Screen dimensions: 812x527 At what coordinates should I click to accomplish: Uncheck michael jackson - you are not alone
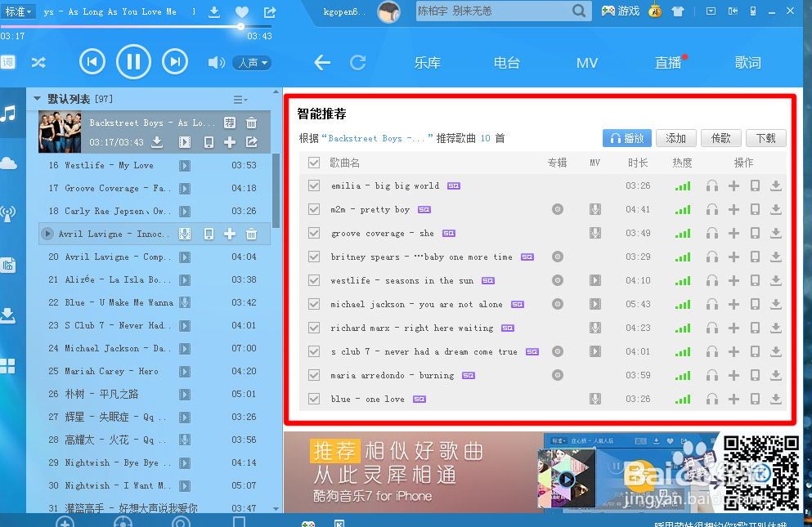pyautogui.click(x=314, y=304)
